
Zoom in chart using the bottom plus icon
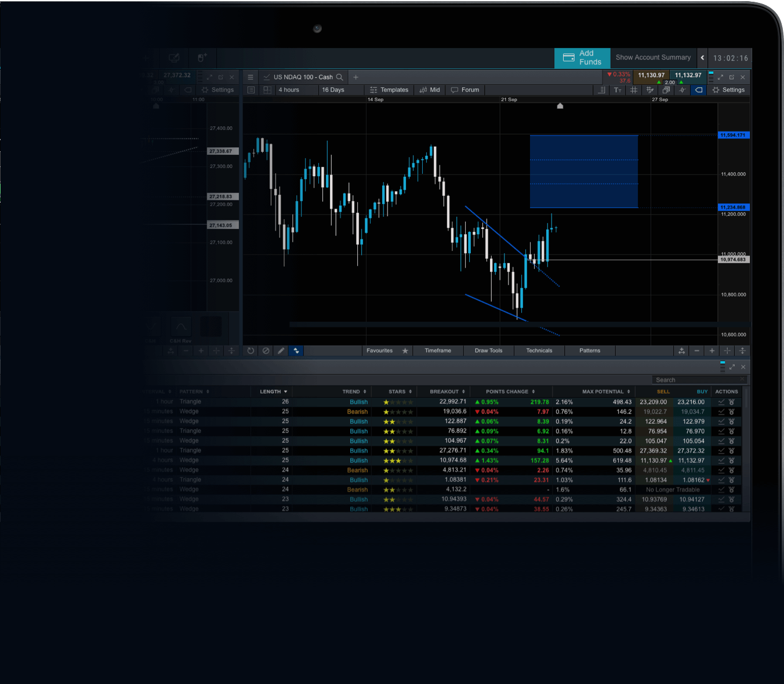point(712,351)
